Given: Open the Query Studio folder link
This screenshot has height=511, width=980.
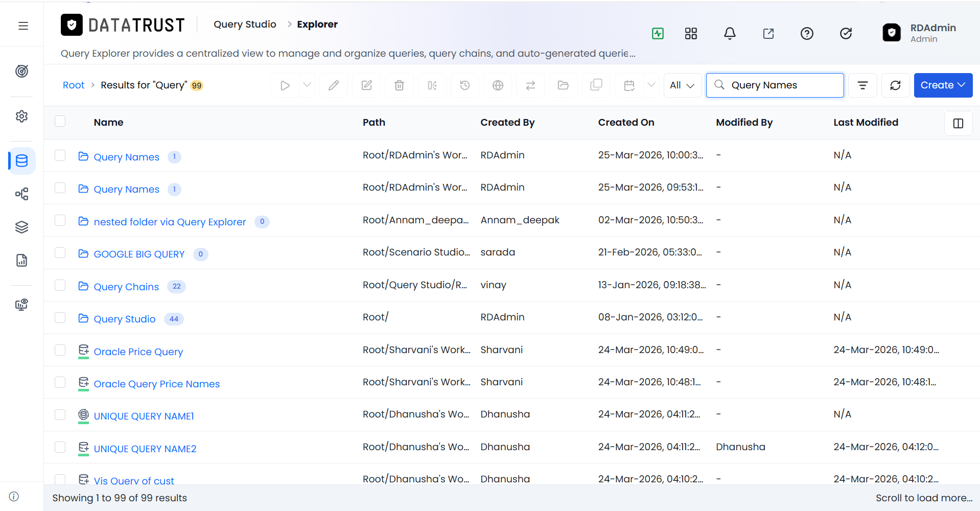Looking at the screenshot, I should tap(125, 319).
